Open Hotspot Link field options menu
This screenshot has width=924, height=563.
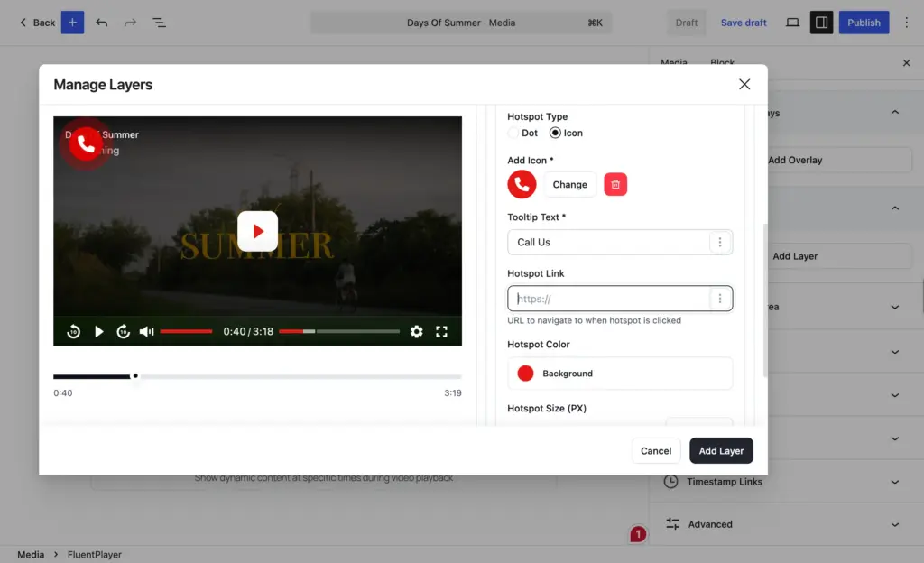coord(719,299)
